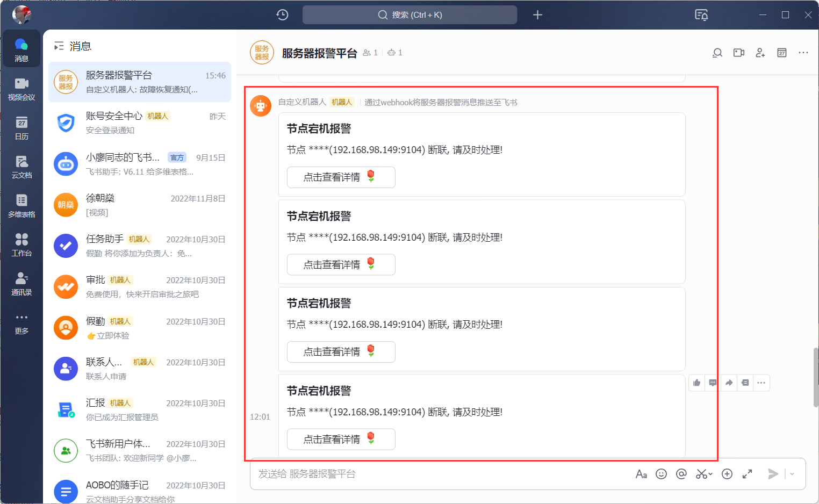Click the 搜索 (Ctrl+K) search box
This screenshot has height=504, width=819.
[410, 15]
